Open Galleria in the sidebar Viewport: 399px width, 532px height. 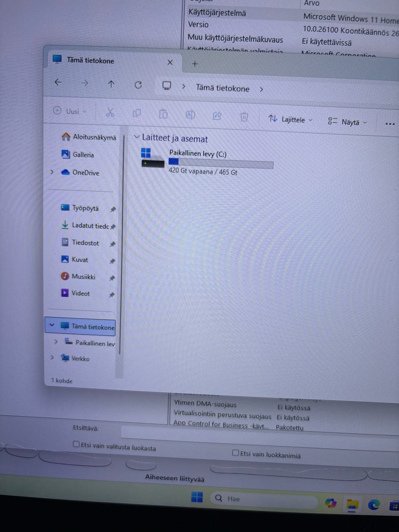click(78, 155)
